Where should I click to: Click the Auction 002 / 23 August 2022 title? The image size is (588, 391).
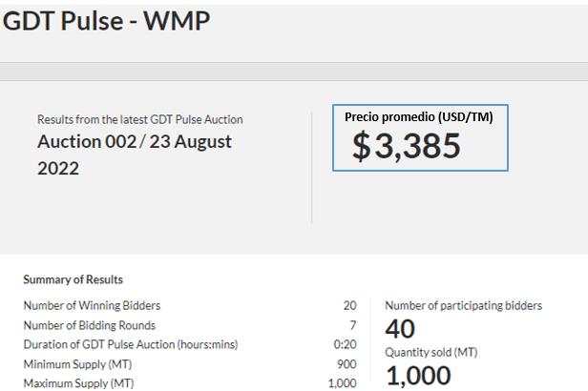(134, 154)
